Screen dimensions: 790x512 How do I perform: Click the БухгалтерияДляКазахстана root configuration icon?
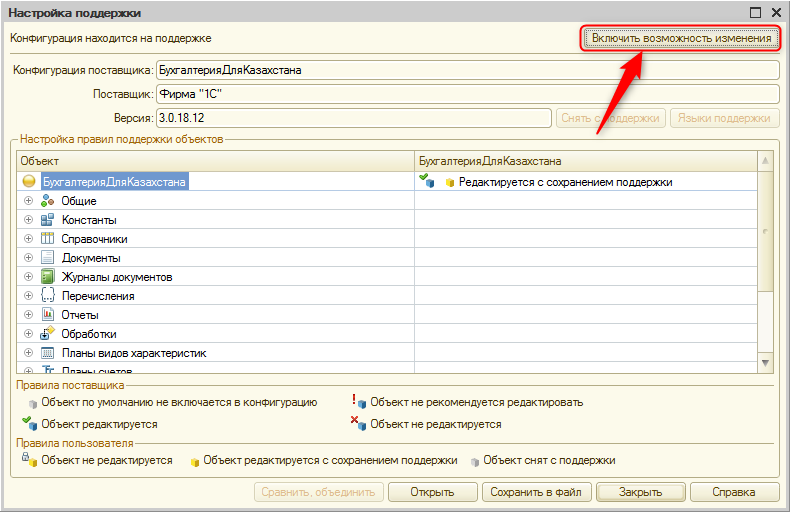click(x=29, y=182)
